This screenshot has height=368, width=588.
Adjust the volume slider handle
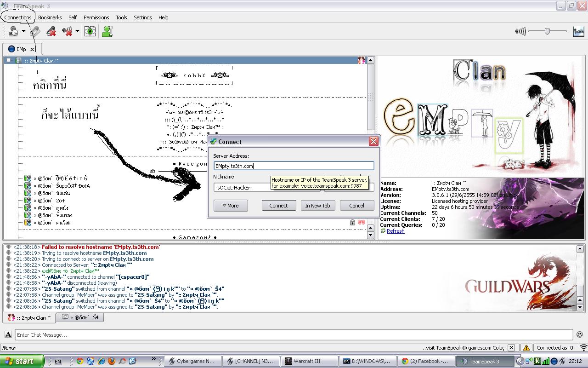tap(547, 31)
